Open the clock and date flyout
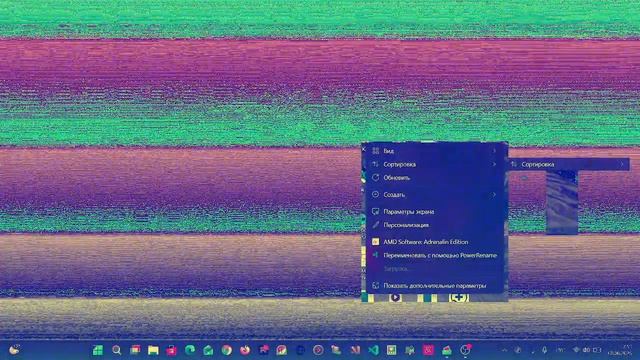The width and height of the screenshot is (640, 360). (x=620, y=350)
